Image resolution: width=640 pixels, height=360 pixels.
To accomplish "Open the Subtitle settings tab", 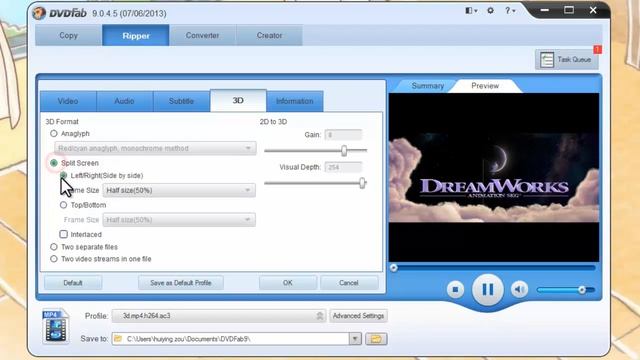I will click(x=181, y=101).
